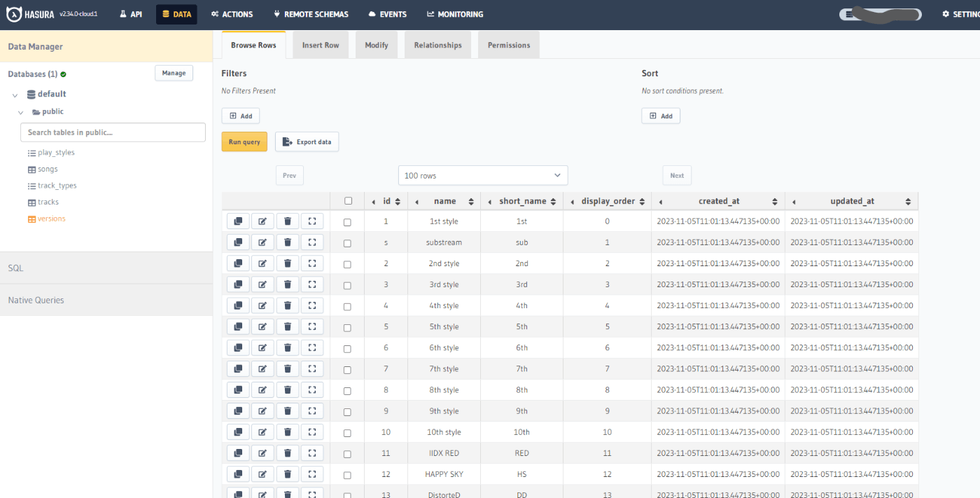Open the ACTIONS menu in top bar
This screenshot has height=498, width=980.
pos(232,14)
